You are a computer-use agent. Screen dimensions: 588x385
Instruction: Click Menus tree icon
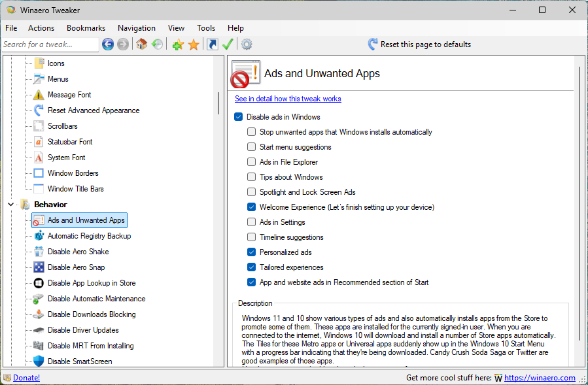pyautogui.click(x=39, y=79)
